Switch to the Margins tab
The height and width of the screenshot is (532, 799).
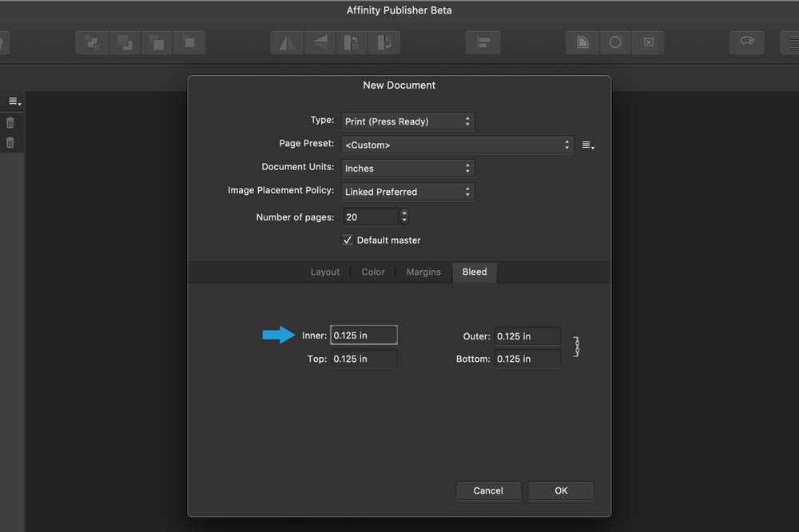pos(423,272)
